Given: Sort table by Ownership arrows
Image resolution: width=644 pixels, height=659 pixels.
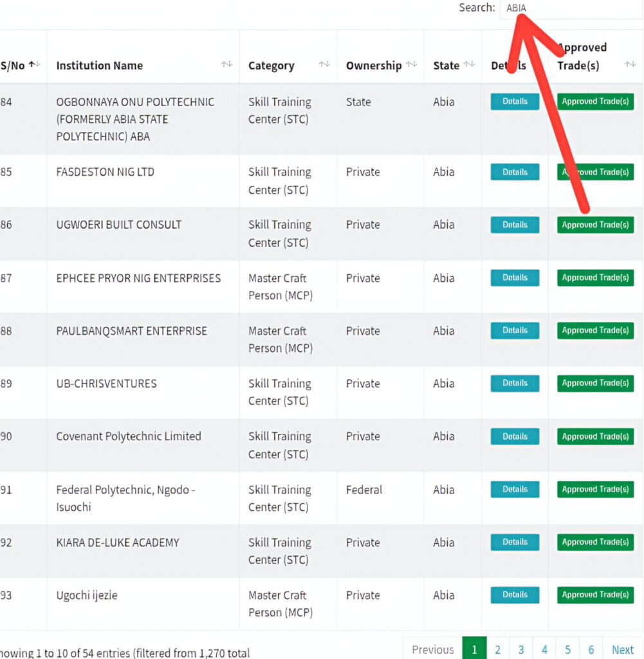Looking at the screenshot, I should [x=411, y=64].
